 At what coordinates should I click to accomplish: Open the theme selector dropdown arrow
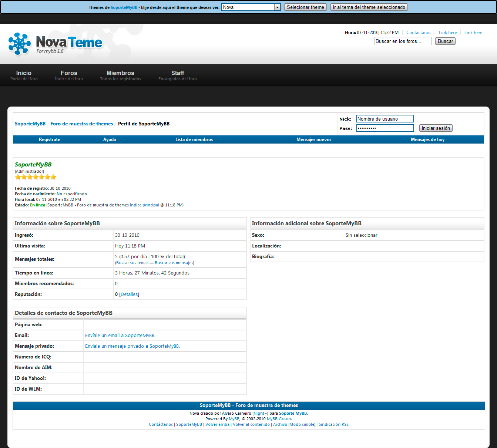pos(277,7)
